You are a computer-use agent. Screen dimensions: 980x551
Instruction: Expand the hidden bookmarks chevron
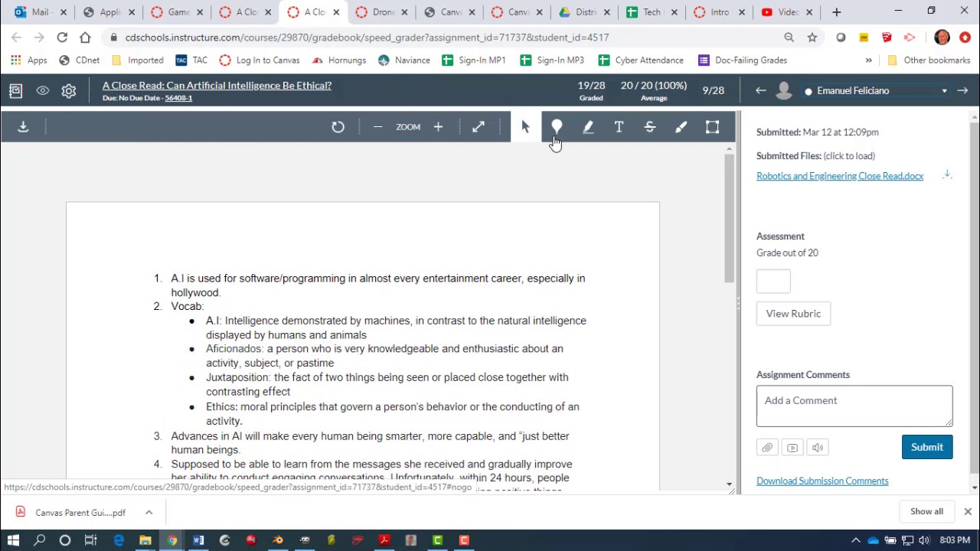pyautogui.click(x=868, y=60)
